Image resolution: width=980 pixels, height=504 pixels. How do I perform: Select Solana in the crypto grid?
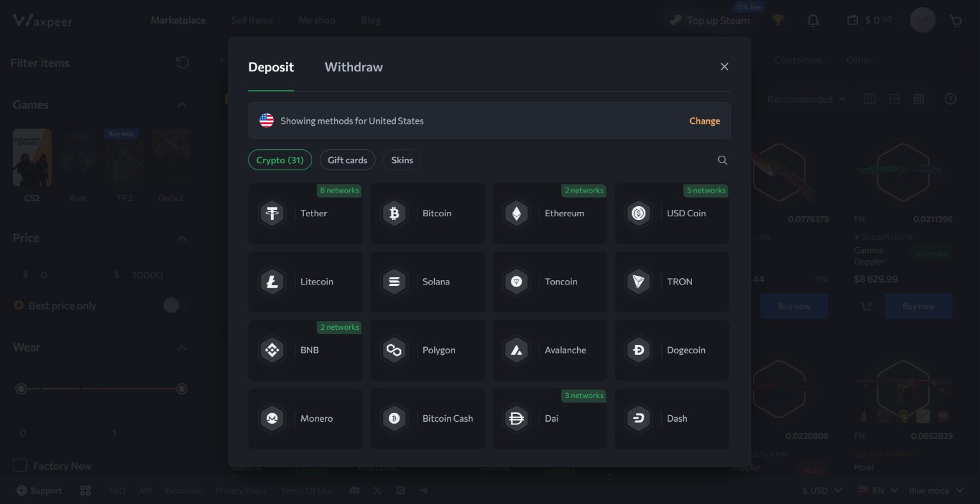pyautogui.click(x=428, y=281)
